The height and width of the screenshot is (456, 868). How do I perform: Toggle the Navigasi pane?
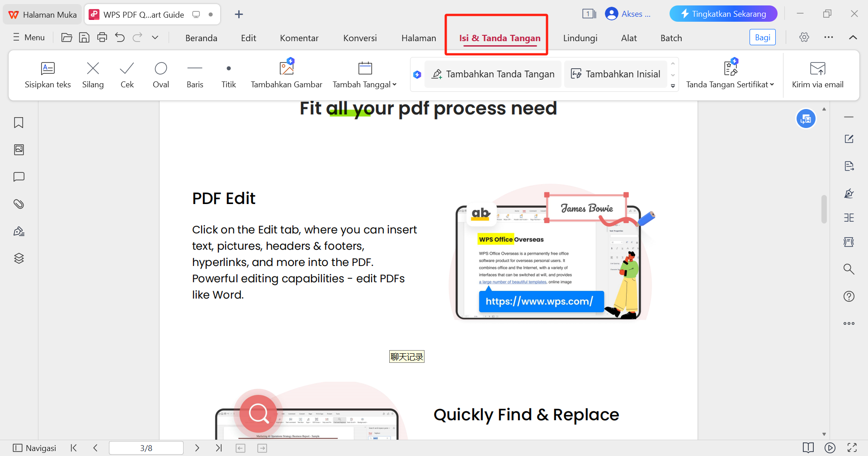(34, 448)
